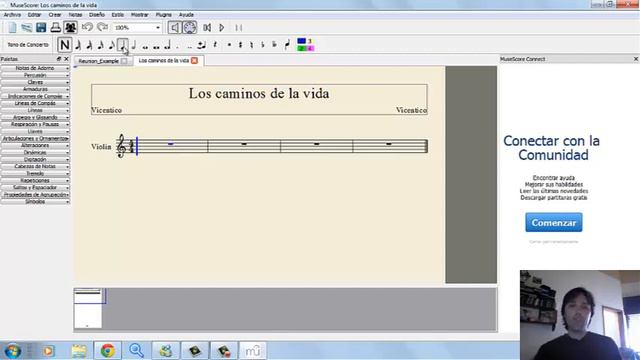Apply the double sharp accidental
640x360 pixels.
[229, 45]
